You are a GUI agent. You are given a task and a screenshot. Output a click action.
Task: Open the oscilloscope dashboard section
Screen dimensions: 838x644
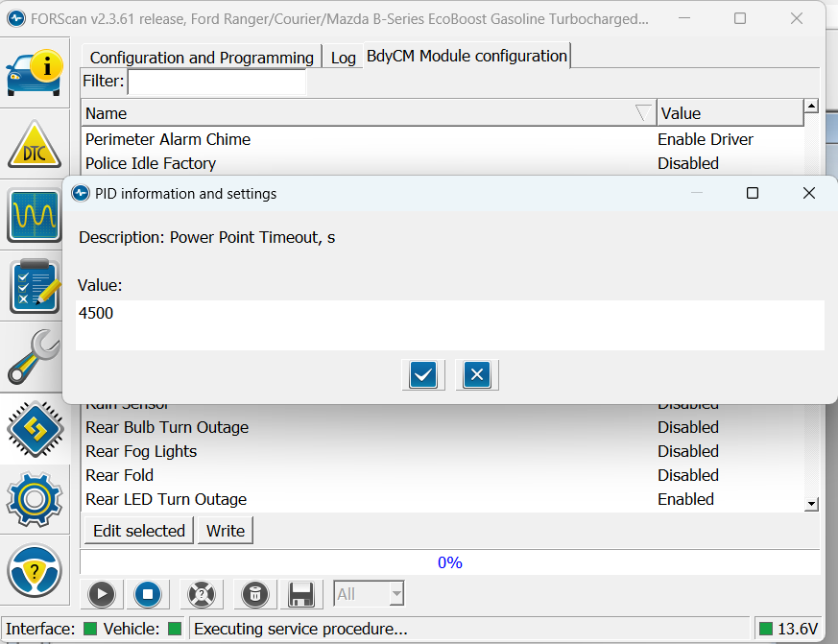(35, 215)
